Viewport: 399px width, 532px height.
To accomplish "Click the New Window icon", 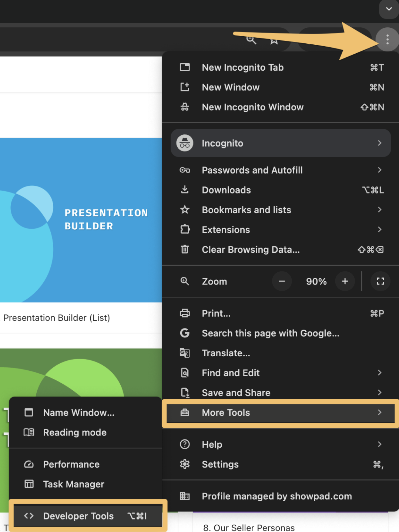I will (185, 87).
